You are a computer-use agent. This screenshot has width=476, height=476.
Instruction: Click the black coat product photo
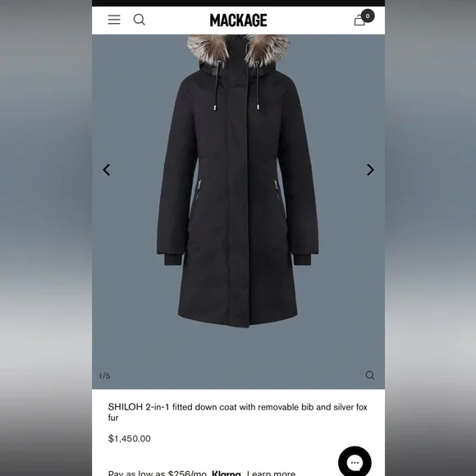point(238,181)
